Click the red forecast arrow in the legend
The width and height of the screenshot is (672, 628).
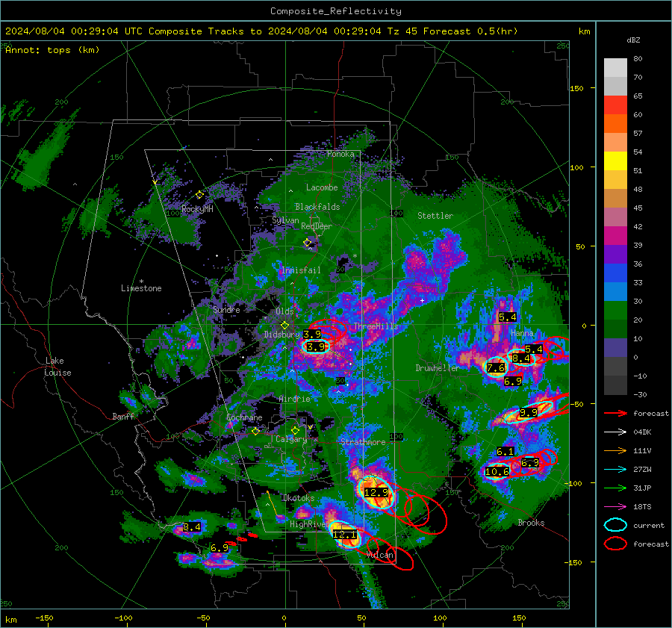tap(615, 413)
